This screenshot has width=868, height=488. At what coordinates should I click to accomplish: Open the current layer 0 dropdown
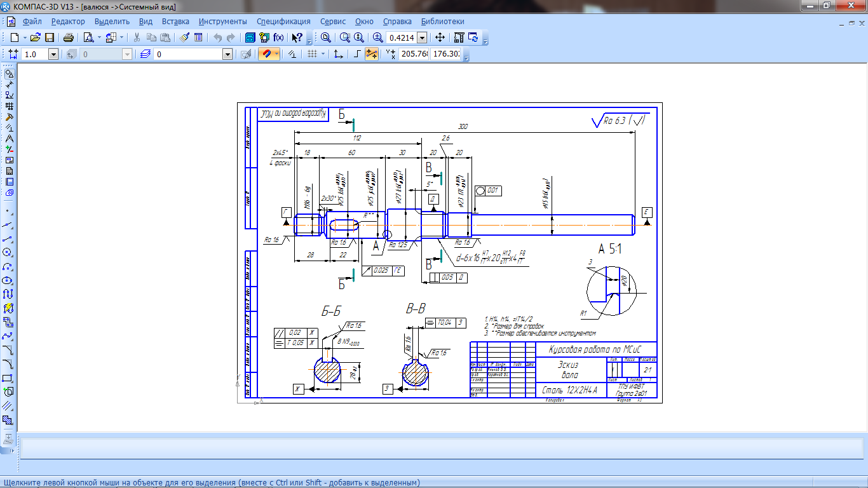click(227, 55)
